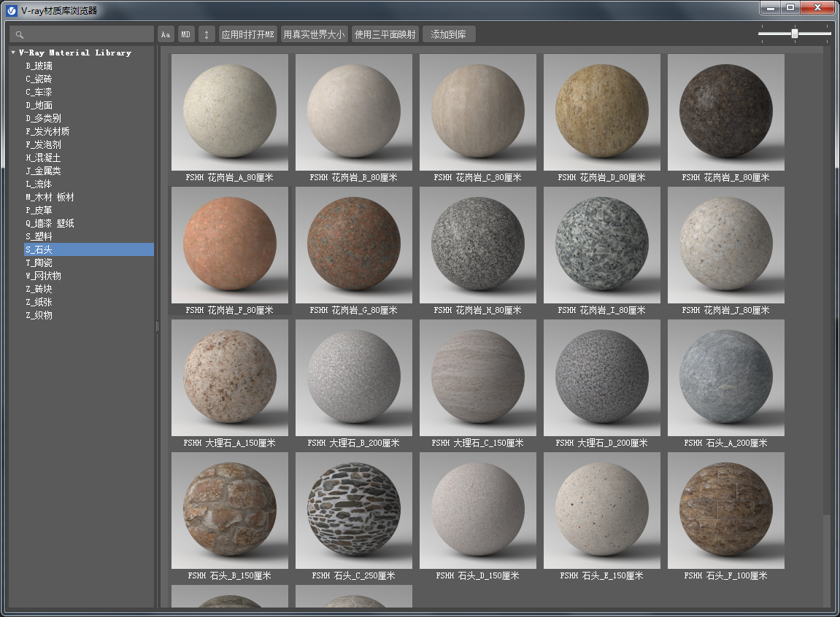Image resolution: width=840 pixels, height=617 pixels.
Task: Select the 石头_D_150厘米 material thumbnail
Action: [x=478, y=511]
